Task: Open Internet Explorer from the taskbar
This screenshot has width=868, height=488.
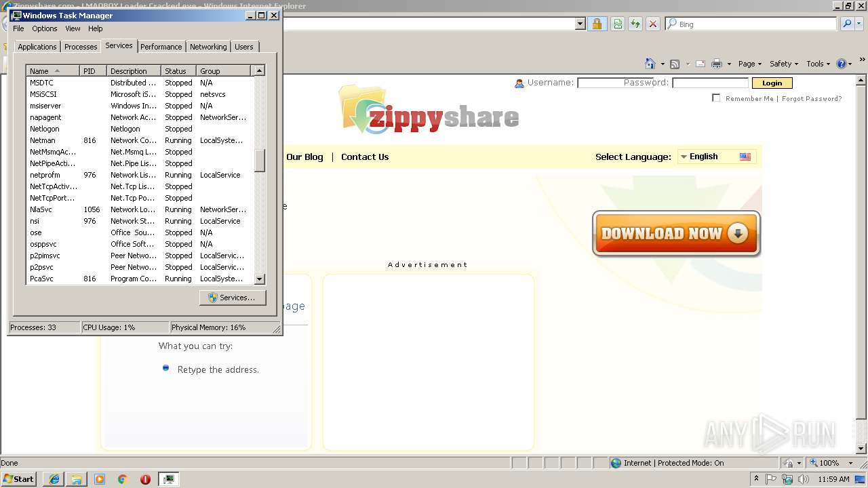Action: click(x=54, y=479)
